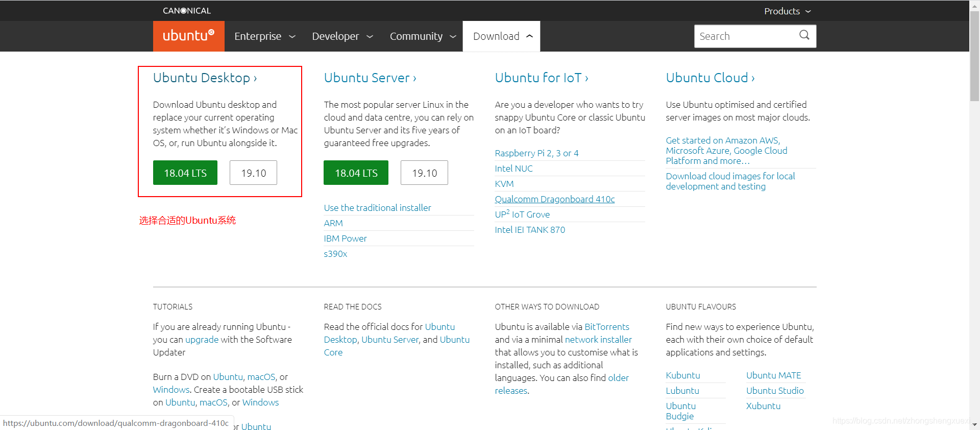Screen dimensions: 980x430
Task: Open the Xubuntu flavour link
Action: [x=763, y=406]
